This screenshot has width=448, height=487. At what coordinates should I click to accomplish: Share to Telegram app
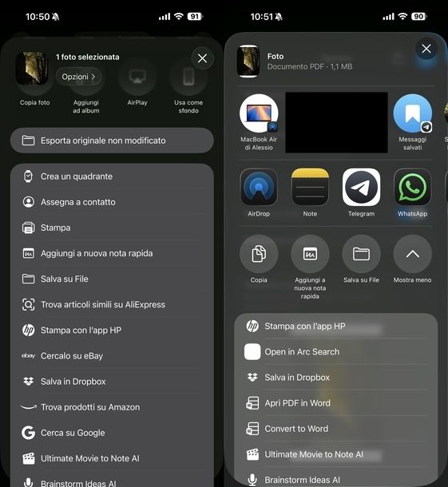361,187
